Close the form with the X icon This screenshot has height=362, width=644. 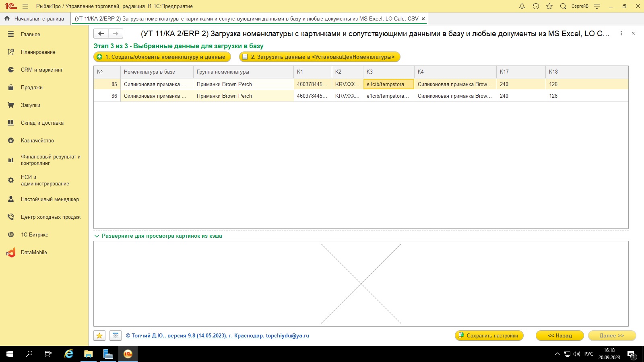pos(633,33)
